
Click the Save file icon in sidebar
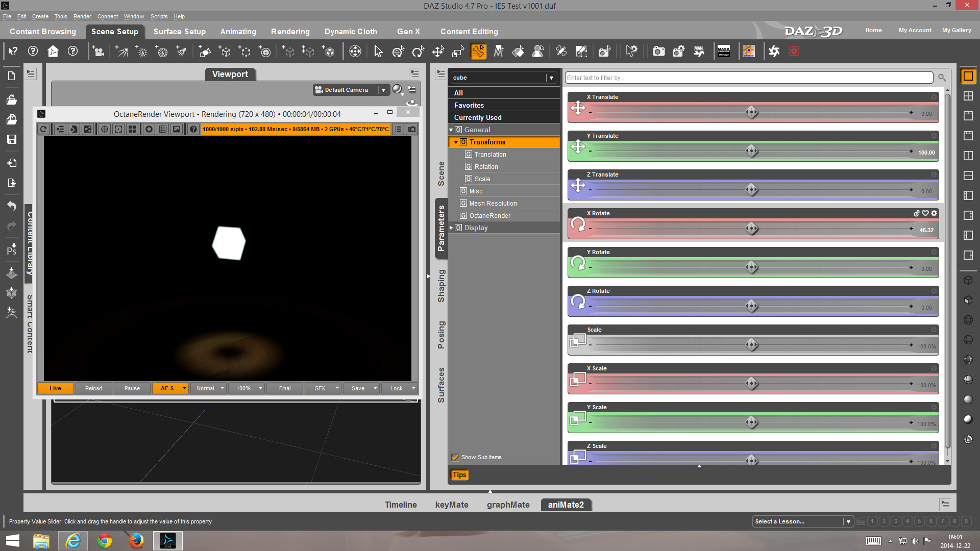pos(11,139)
